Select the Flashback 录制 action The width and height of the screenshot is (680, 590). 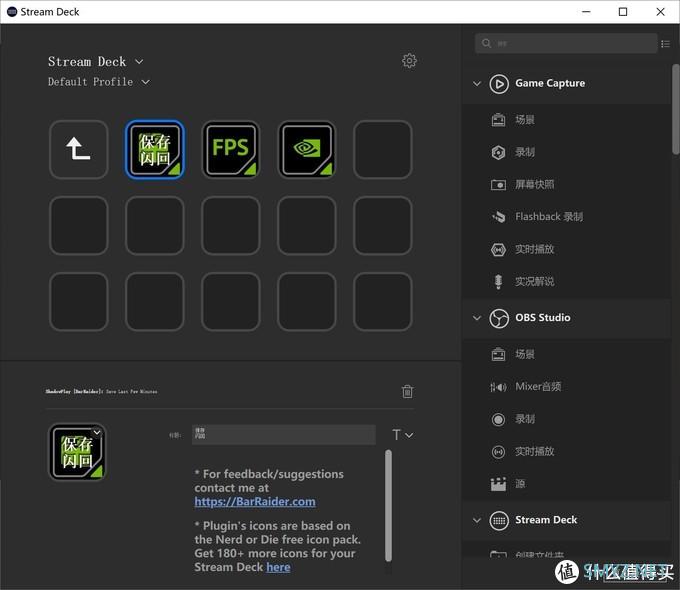[x=548, y=217]
